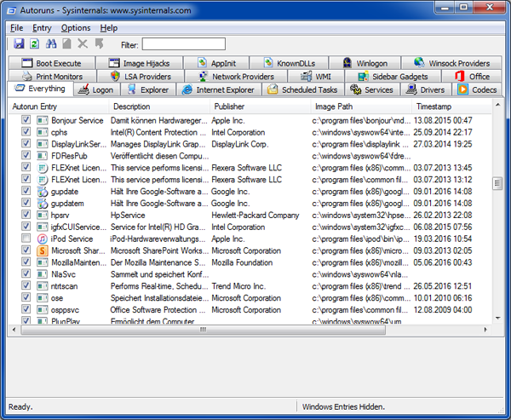Viewport: 511px width, 420px height.
Task: Open the Options menu
Action: [76, 28]
